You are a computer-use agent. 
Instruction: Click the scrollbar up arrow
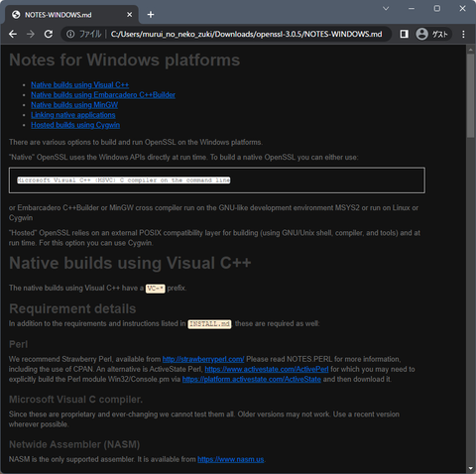click(470, 50)
